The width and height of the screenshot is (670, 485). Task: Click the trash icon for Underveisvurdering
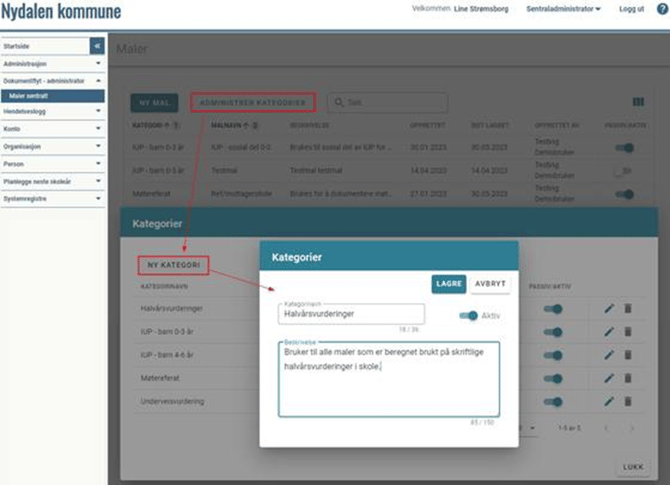(x=628, y=401)
